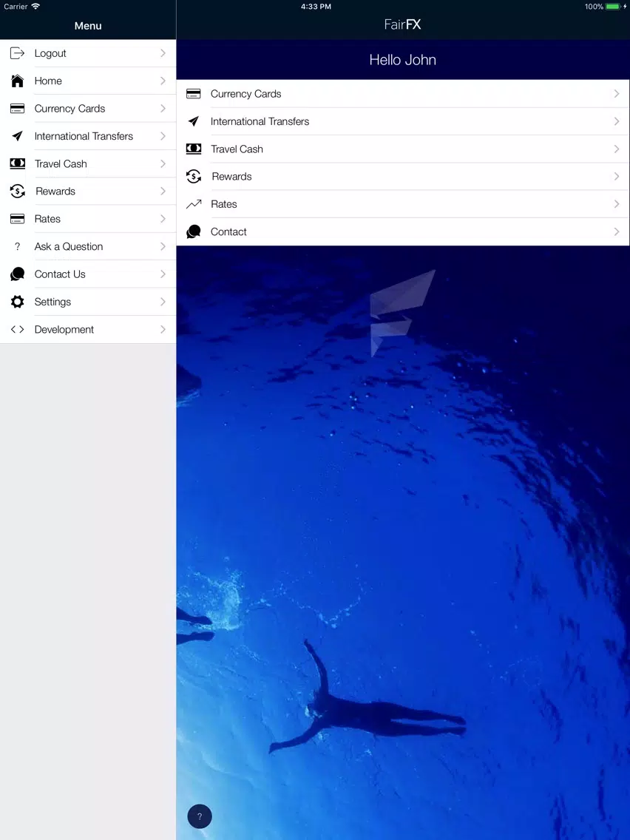This screenshot has width=630, height=840.
Task: Select Development in the side menu
Action: tap(88, 330)
